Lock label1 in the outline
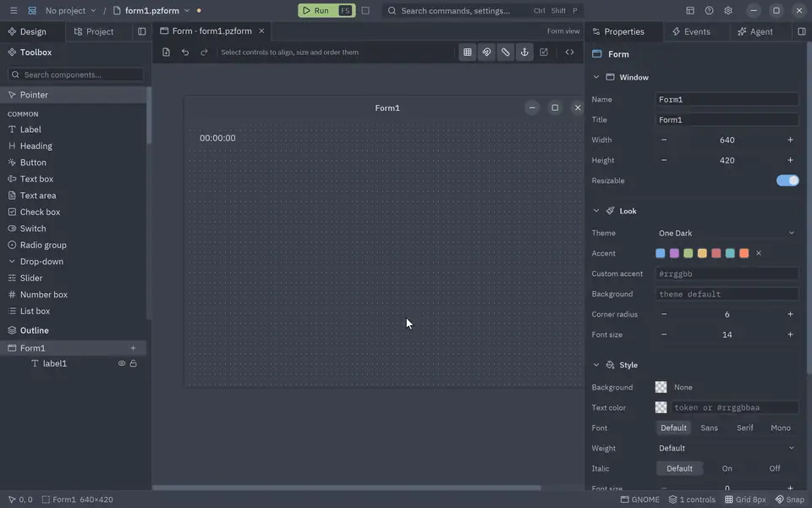The width and height of the screenshot is (812, 508). click(133, 363)
